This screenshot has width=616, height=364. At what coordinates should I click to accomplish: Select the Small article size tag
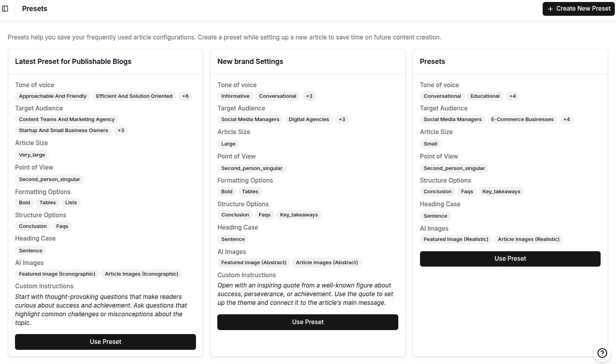click(x=430, y=144)
